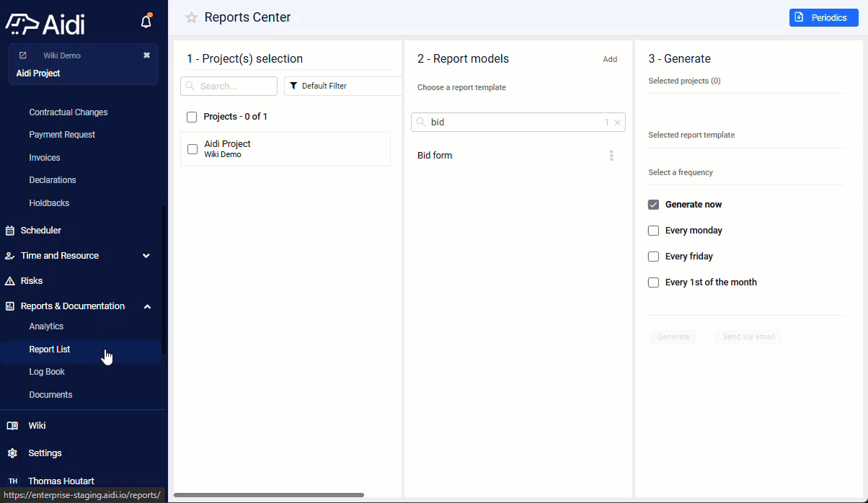This screenshot has height=503, width=868.
Task: Click the Send via email button
Action: tap(748, 337)
